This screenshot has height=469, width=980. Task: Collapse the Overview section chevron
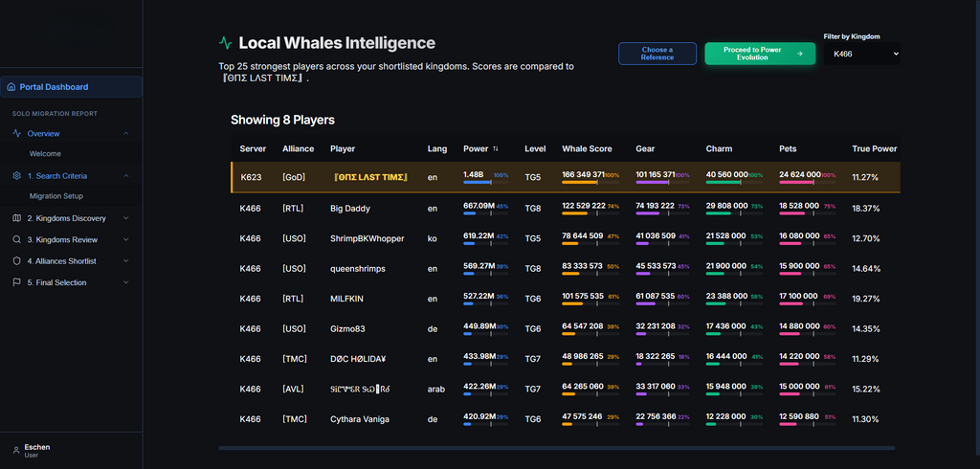tap(125, 134)
